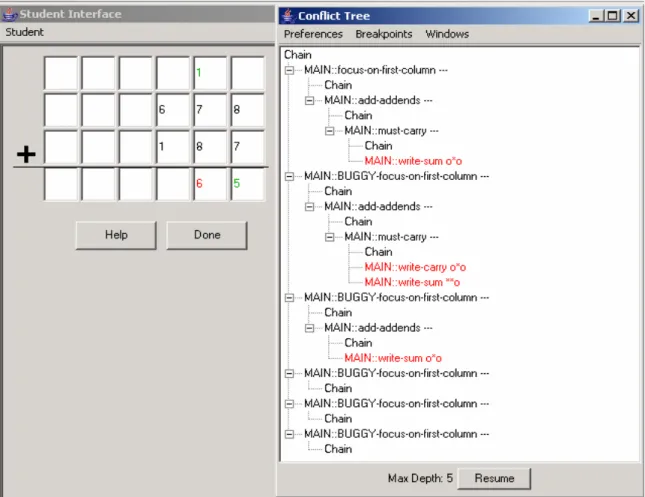Click the Java icon in Student Interface title bar
Screen dimensions: 645x497
[9, 14]
